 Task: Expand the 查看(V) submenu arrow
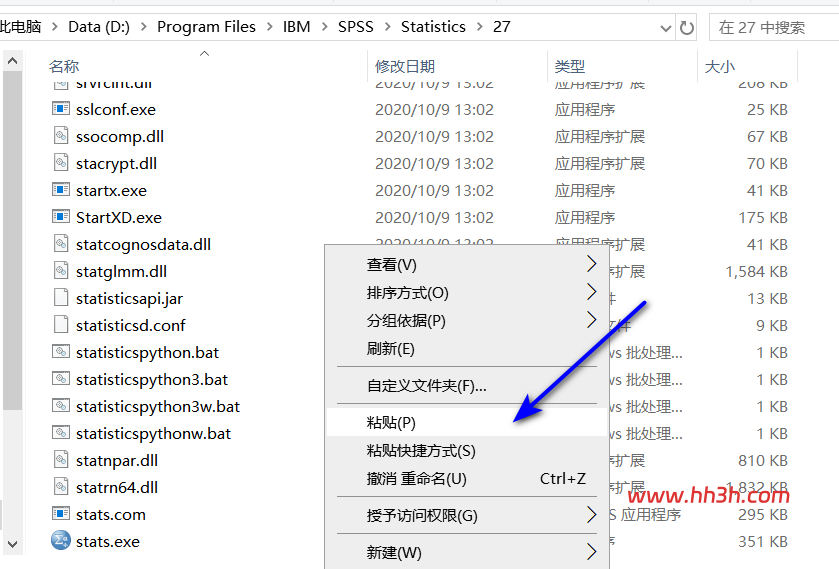591,264
